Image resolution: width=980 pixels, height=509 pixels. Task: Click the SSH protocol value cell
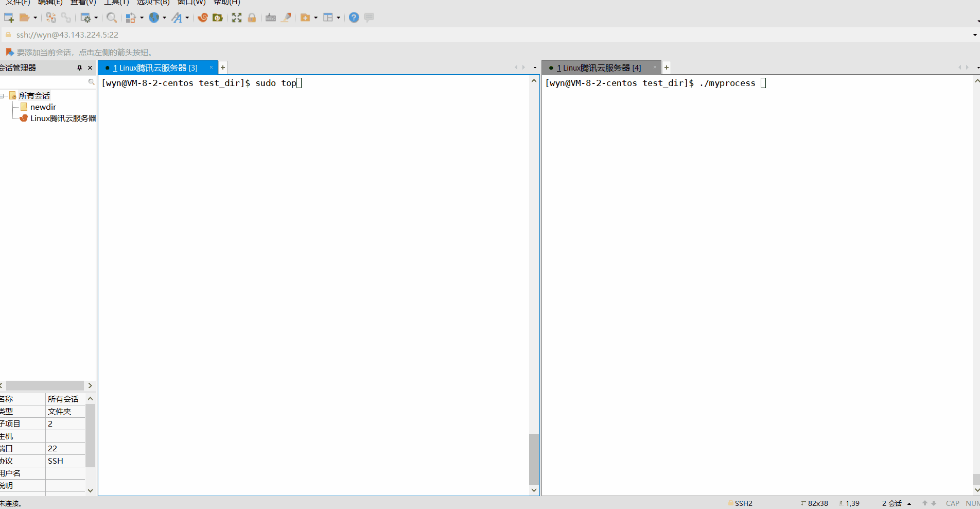point(65,461)
